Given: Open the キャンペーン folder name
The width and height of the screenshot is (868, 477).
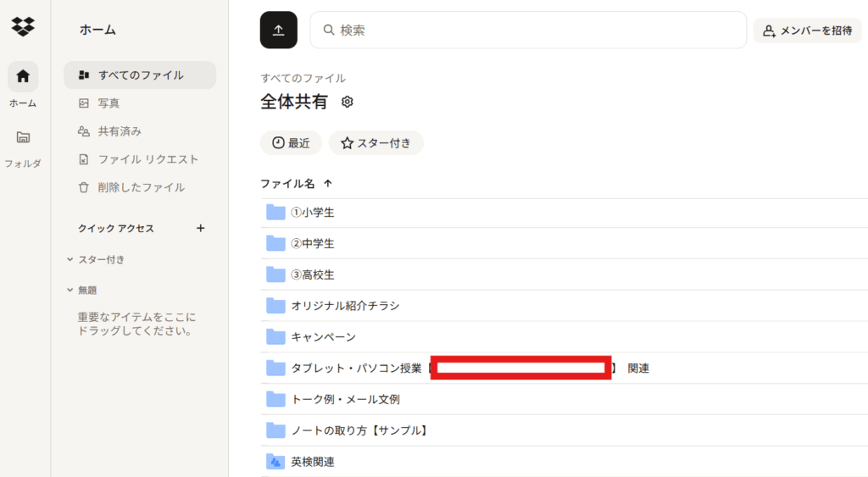Looking at the screenshot, I should pos(323,337).
